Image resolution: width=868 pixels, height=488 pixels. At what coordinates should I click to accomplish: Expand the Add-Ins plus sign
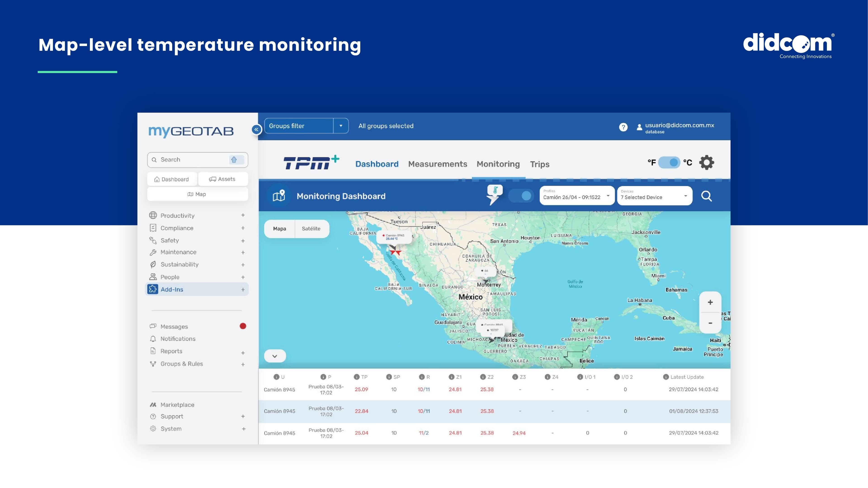[243, 290]
